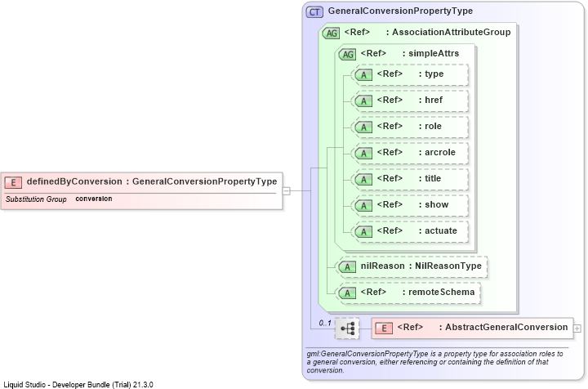The image size is (588, 389).
Task: Click the A icon beside show attribute
Action: pos(363,206)
